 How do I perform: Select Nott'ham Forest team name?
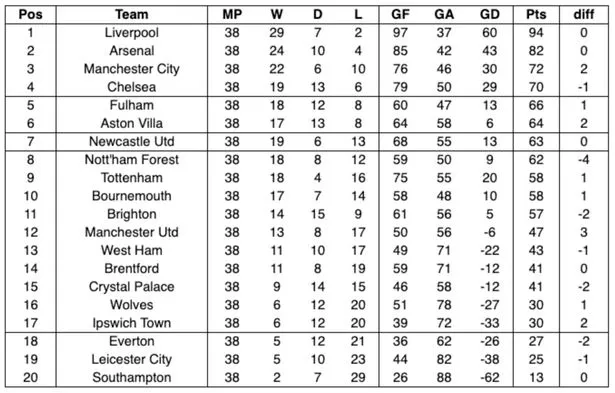point(132,160)
